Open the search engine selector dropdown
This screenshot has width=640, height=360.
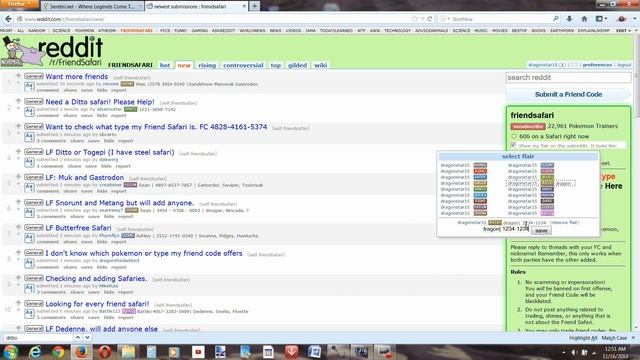click(x=444, y=19)
